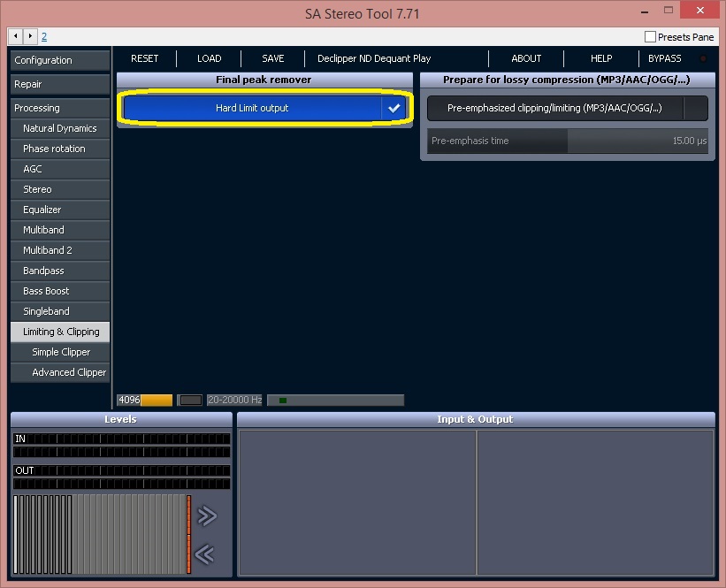Adjust the Pre-emphasis time slider

(x=568, y=141)
